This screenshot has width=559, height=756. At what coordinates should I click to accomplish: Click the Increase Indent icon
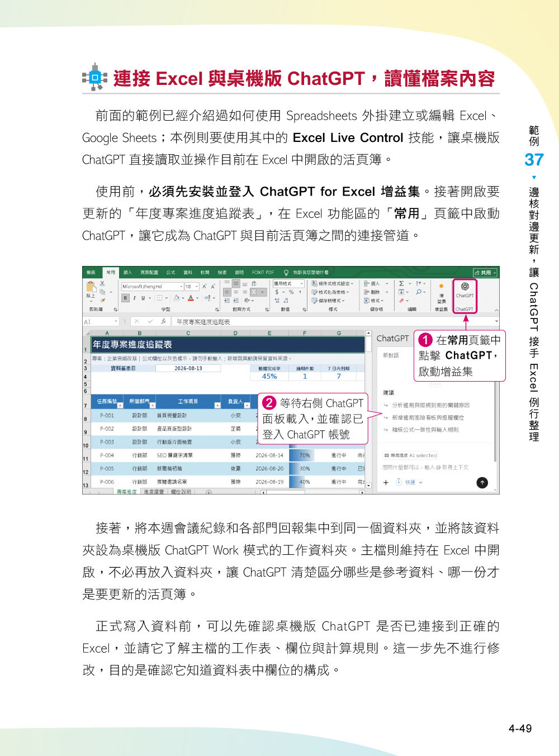tap(236, 301)
